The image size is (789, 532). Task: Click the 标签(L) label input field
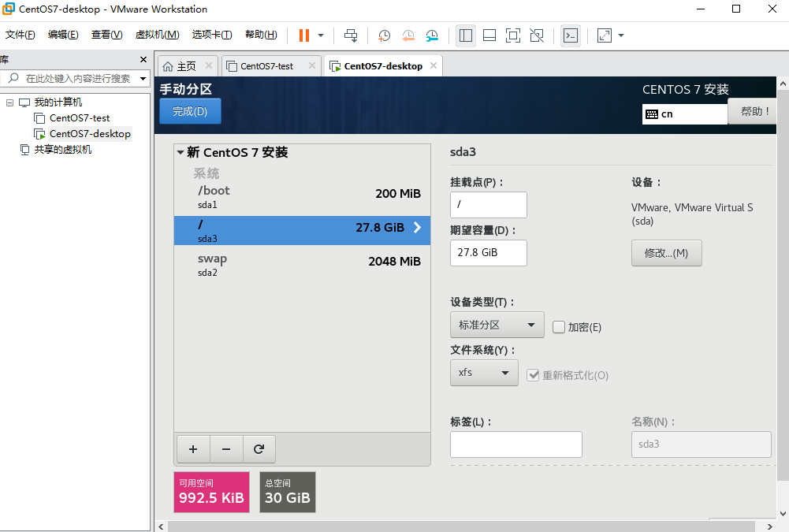[516, 445]
